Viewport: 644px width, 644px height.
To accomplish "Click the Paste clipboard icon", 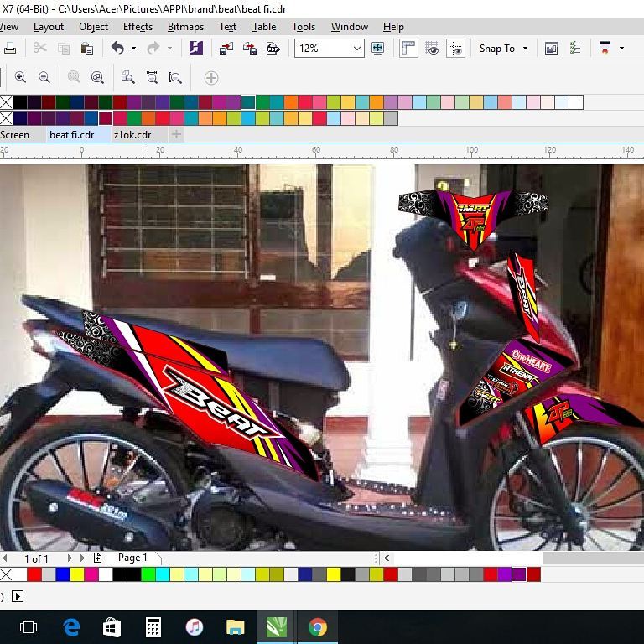I will coord(86,49).
